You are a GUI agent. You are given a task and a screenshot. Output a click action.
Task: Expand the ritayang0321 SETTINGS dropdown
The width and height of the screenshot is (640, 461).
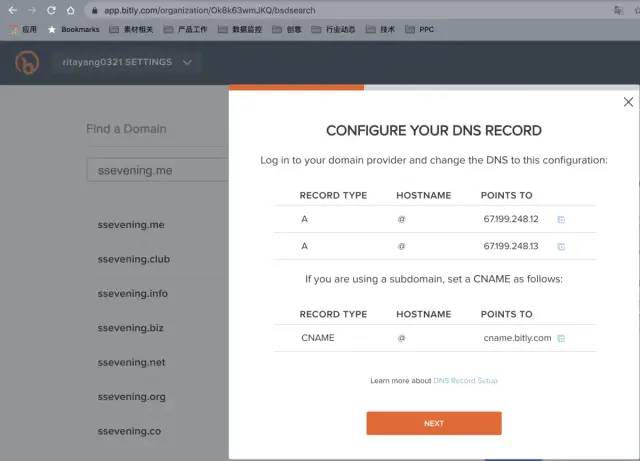[x=127, y=62]
